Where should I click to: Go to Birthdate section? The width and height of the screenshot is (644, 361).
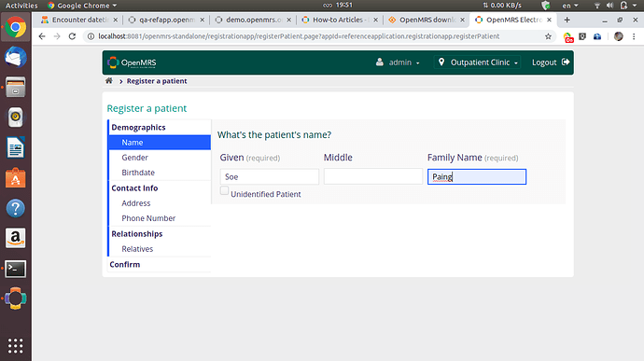pyautogui.click(x=138, y=173)
